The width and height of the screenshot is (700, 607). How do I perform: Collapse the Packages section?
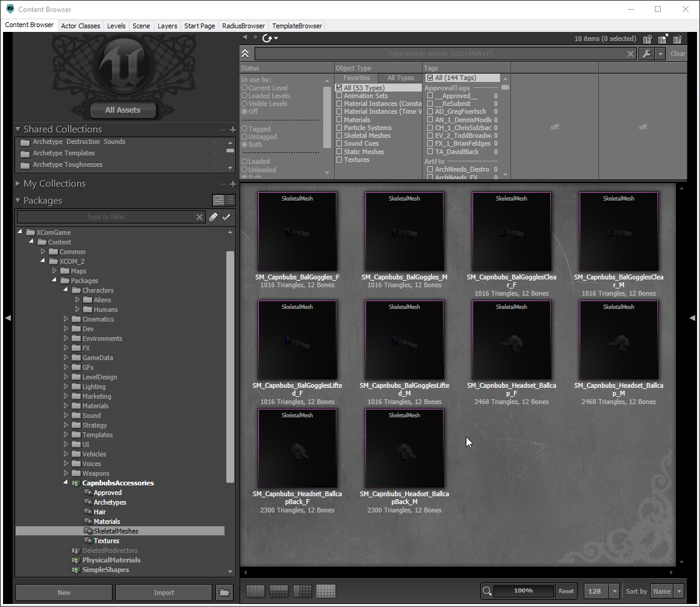coord(18,201)
